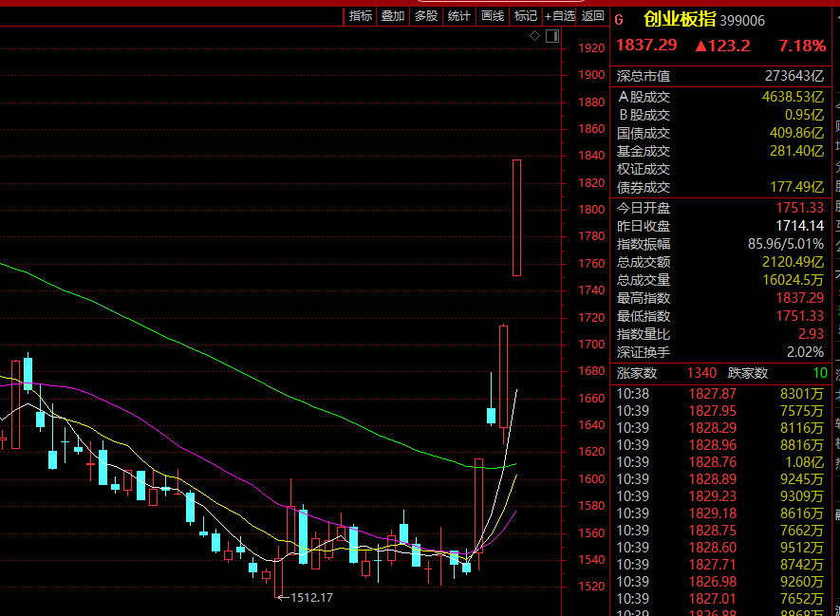Toggle the side panel layout icon
This screenshot has width=840, height=616.
coord(551,36)
